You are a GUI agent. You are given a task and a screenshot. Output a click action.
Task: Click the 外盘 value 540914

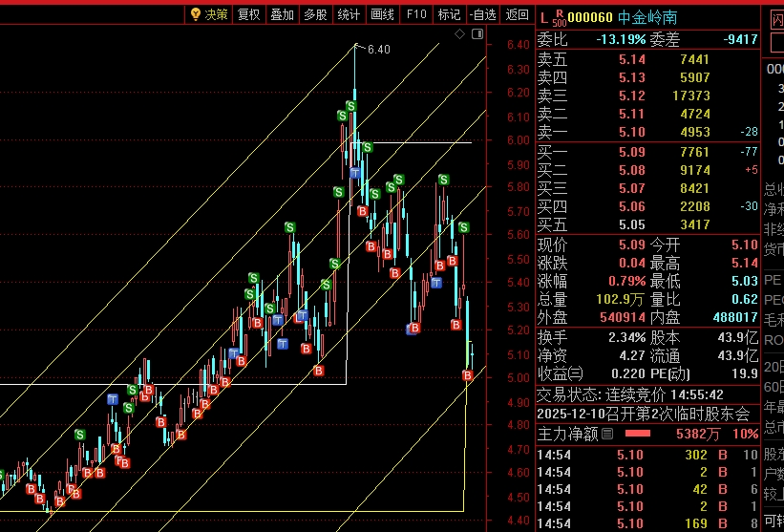[x=622, y=317]
